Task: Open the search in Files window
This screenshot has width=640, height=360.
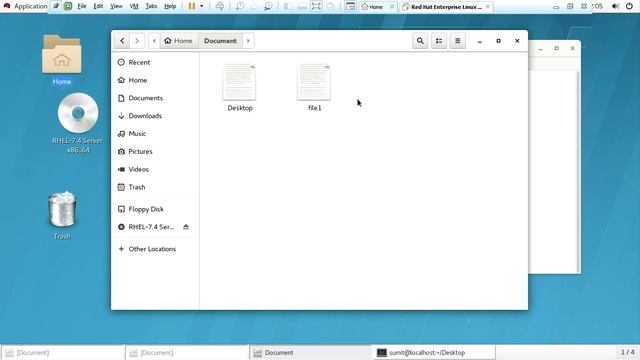Action: tap(420, 41)
